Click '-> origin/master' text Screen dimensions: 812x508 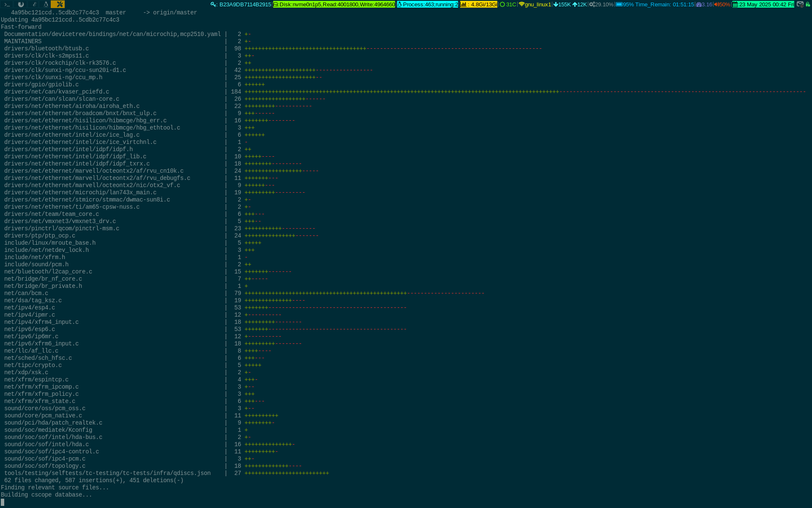tap(170, 13)
